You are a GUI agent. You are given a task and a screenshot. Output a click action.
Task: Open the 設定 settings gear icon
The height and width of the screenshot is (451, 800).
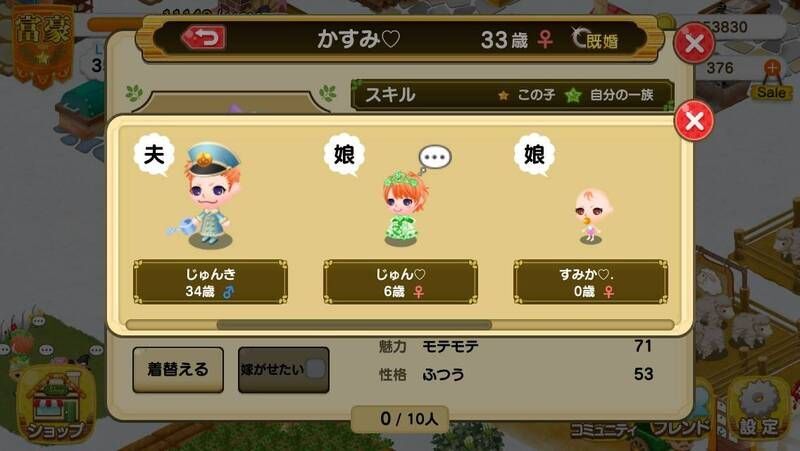759,410
